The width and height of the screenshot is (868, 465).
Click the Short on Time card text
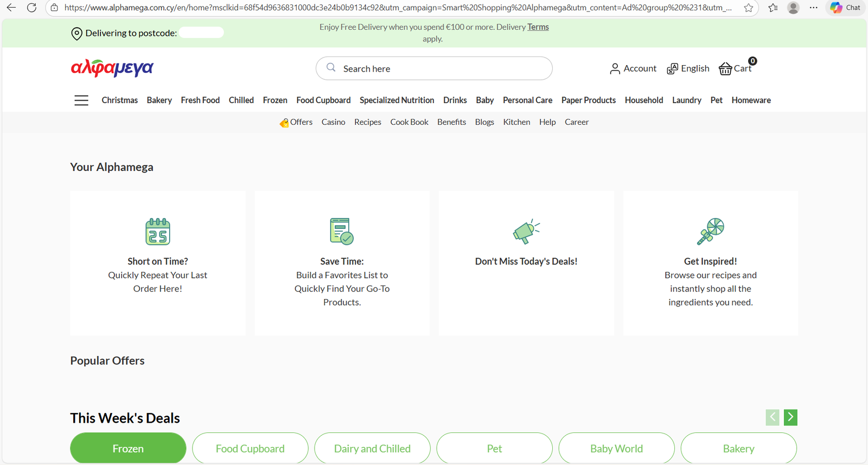point(158,275)
